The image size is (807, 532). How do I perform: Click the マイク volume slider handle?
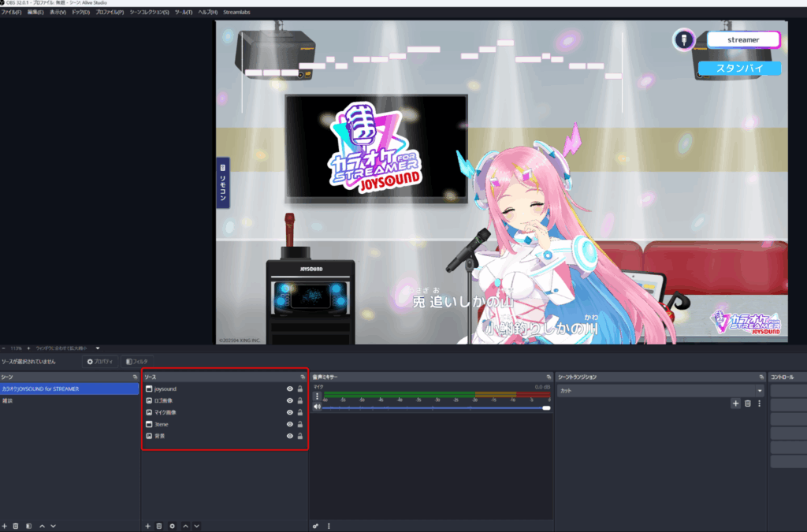tap(546, 407)
